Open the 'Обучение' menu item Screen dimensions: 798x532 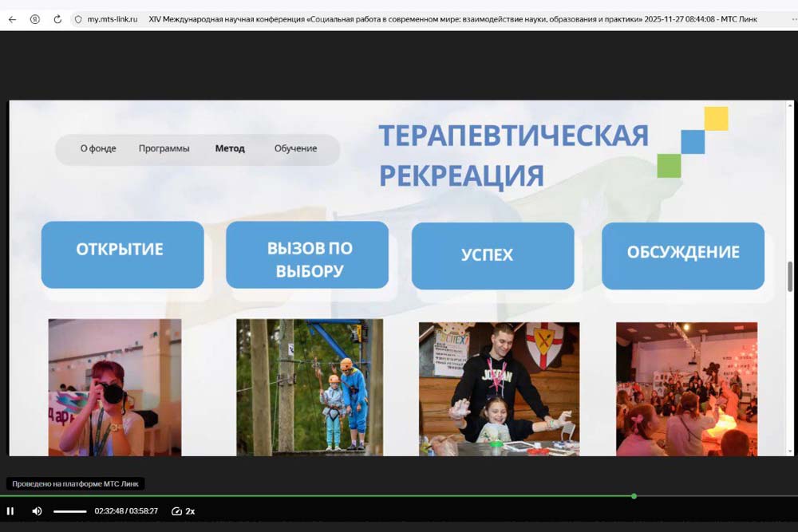point(295,148)
